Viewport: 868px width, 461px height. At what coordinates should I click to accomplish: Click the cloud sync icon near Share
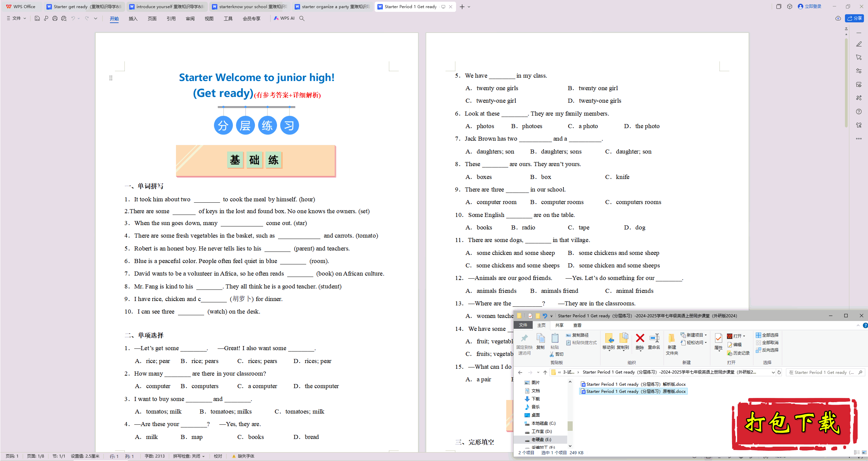click(x=838, y=18)
